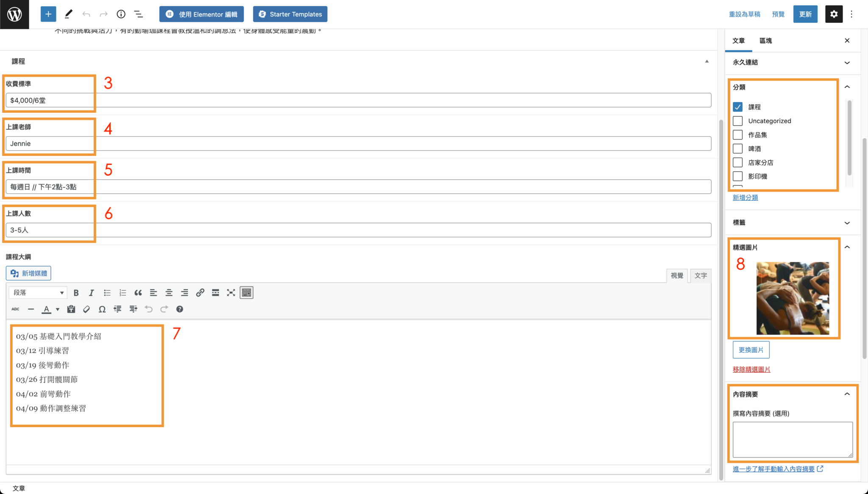The width and height of the screenshot is (868, 494).
Task: Open the document details info icon
Action: point(121,14)
